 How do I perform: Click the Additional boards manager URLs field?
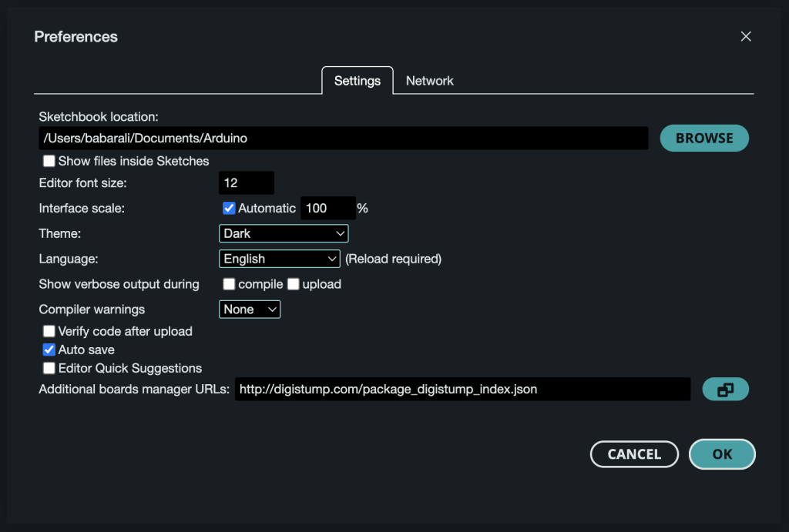coord(462,390)
